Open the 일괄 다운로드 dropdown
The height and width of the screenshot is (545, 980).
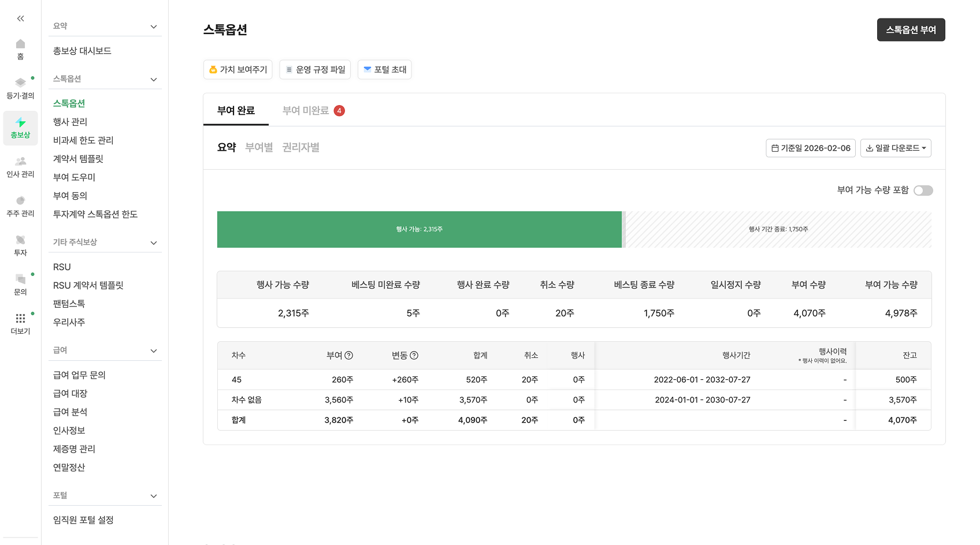click(x=895, y=148)
